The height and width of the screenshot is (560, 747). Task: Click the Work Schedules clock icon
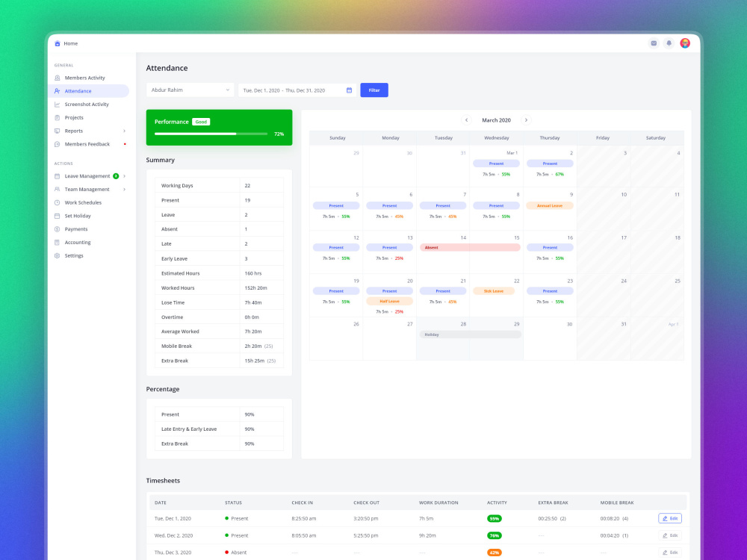pos(58,203)
